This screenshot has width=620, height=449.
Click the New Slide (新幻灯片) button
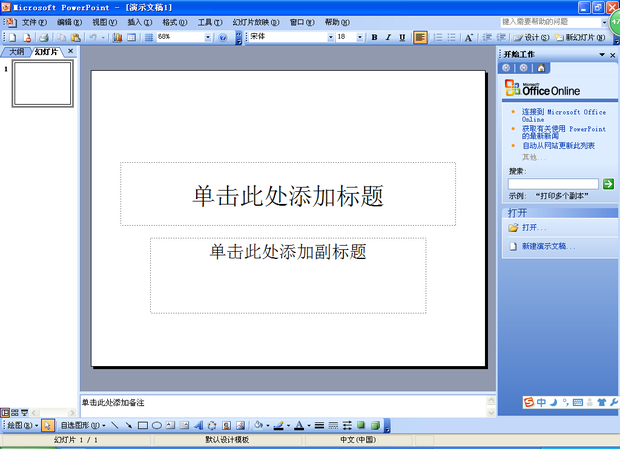(580, 38)
